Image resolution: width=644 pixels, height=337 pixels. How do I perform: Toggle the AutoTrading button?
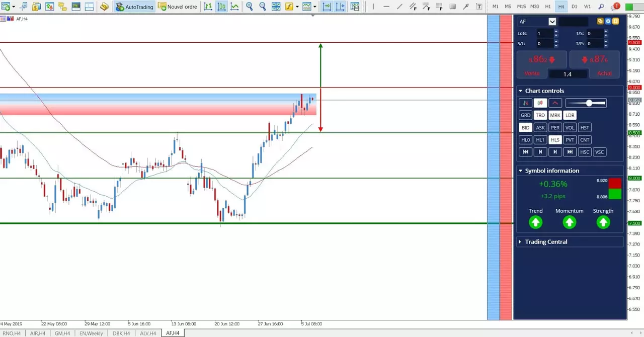(134, 7)
